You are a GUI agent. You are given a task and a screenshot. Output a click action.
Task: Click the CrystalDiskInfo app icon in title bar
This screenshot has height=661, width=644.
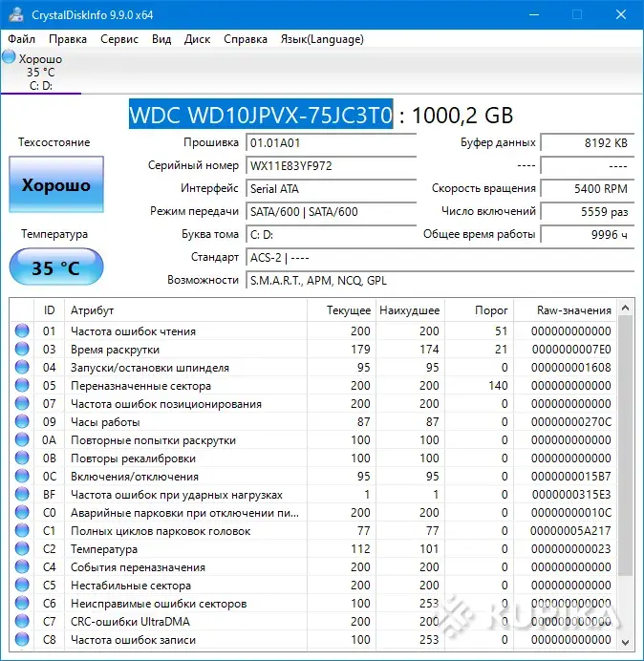pyautogui.click(x=16, y=14)
